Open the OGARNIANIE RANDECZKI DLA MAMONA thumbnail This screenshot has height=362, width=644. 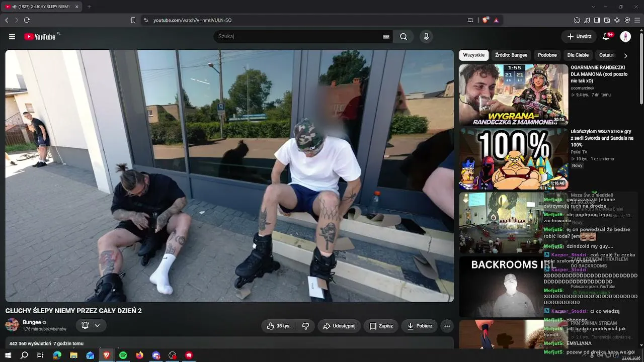click(514, 95)
